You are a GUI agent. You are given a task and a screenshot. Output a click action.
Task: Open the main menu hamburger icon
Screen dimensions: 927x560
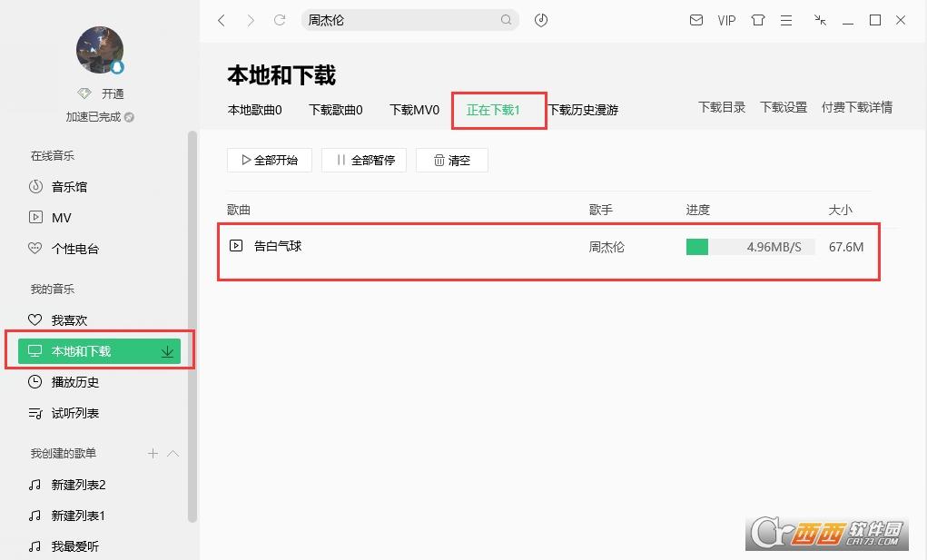(786, 21)
